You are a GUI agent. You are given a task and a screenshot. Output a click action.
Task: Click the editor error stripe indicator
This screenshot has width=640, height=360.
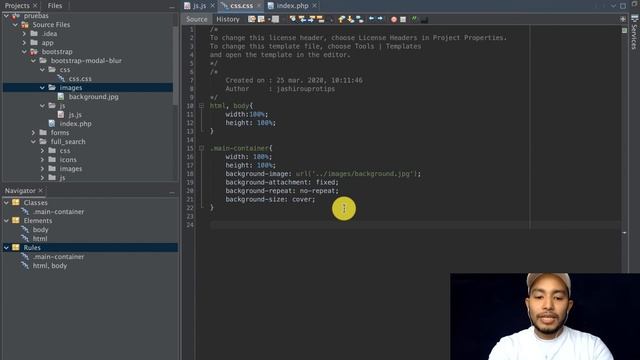click(x=624, y=31)
